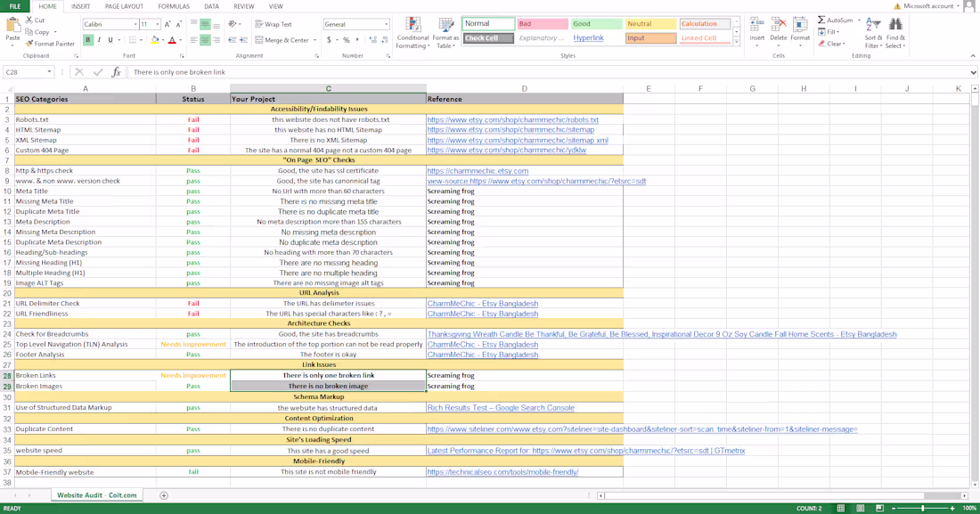
Task: Open the font size dropdown
Action: (157, 24)
